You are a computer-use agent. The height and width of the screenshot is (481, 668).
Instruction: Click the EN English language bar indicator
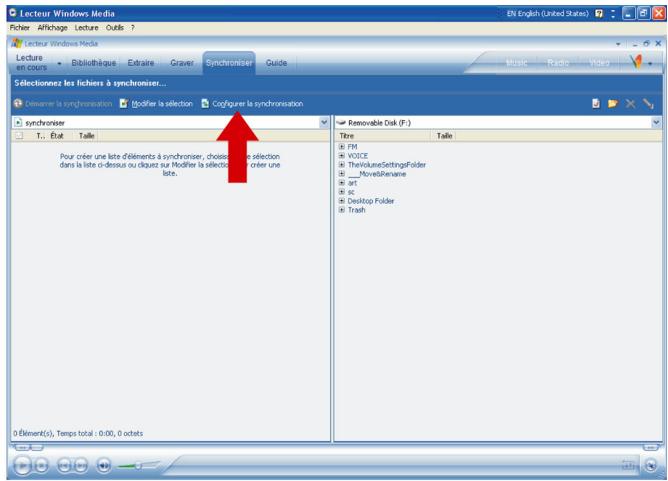click(547, 14)
